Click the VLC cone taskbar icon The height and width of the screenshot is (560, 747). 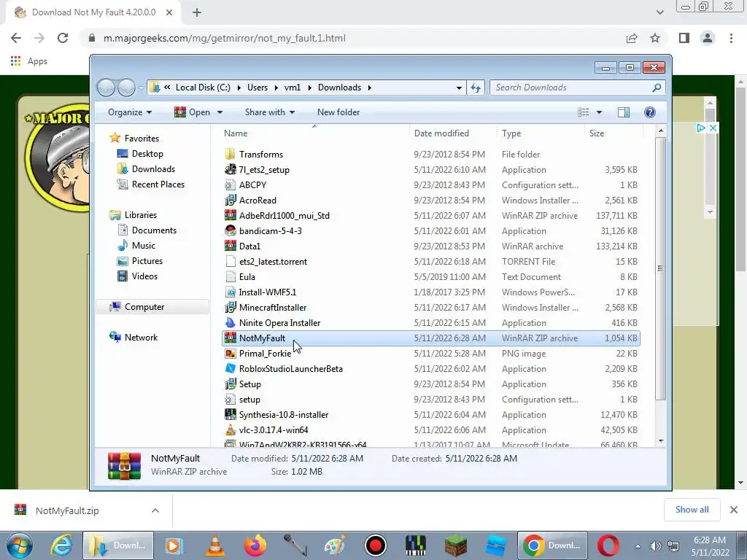[215, 545]
